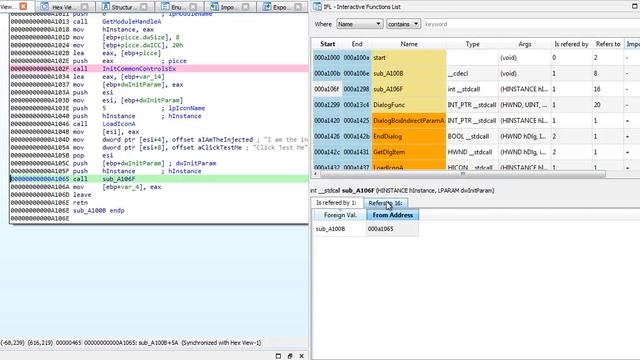Click the aClickTestMe offset line
Viewport: 640px width, 360px height.
[159, 147]
